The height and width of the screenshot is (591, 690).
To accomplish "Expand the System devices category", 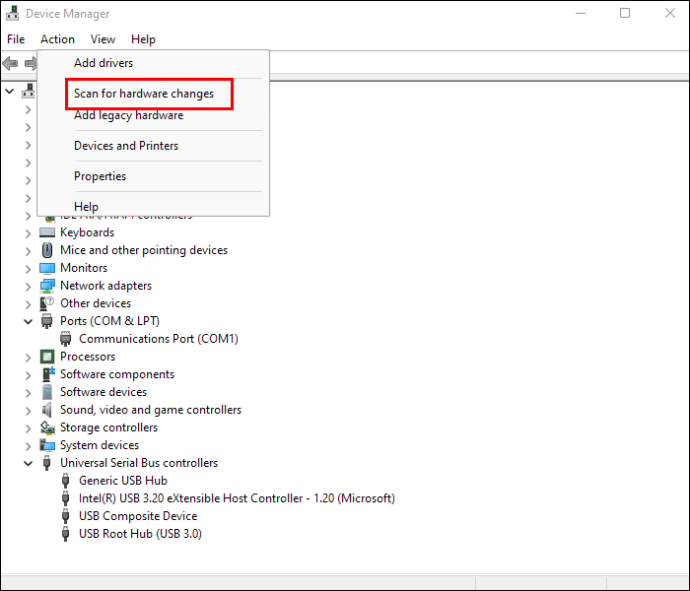I will [x=28, y=445].
